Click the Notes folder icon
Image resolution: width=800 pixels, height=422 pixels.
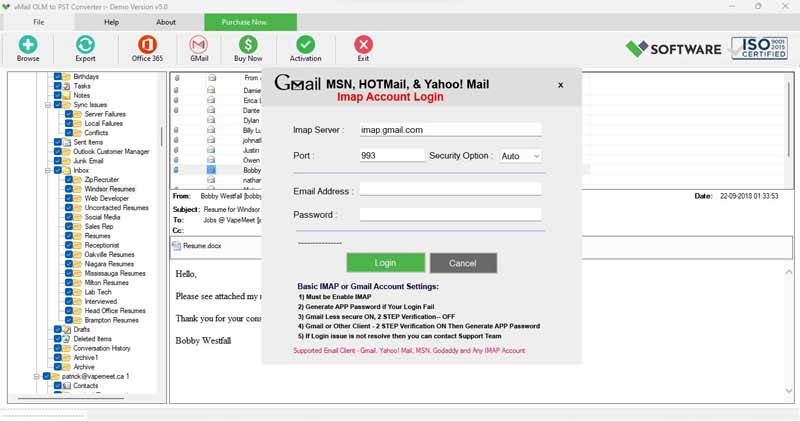pyautogui.click(x=66, y=95)
